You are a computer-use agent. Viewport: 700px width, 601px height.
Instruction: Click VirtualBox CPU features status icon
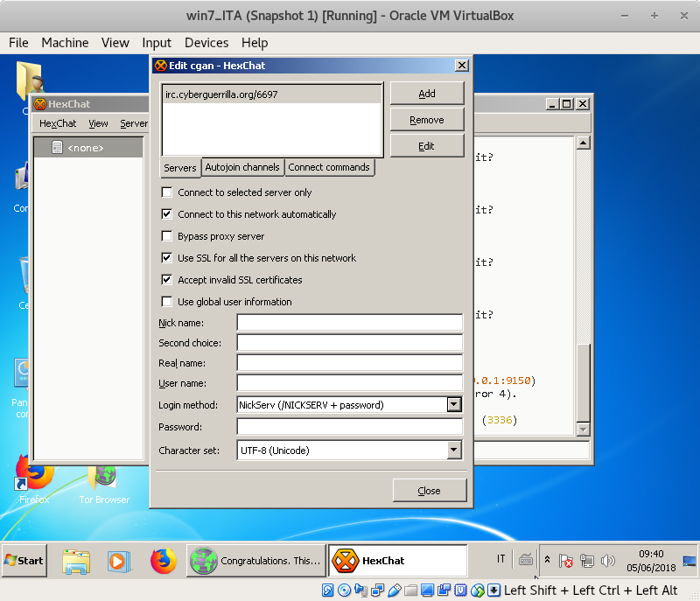click(x=460, y=591)
